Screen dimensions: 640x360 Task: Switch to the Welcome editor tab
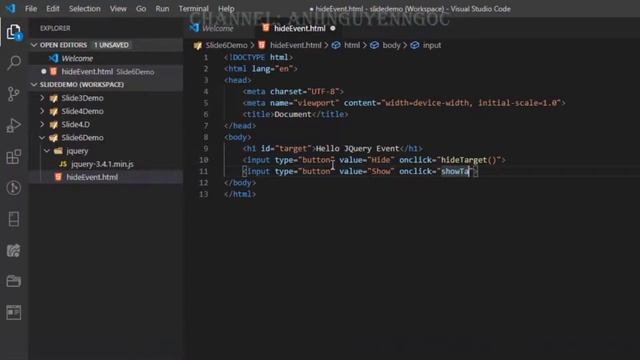coord(218,28)
